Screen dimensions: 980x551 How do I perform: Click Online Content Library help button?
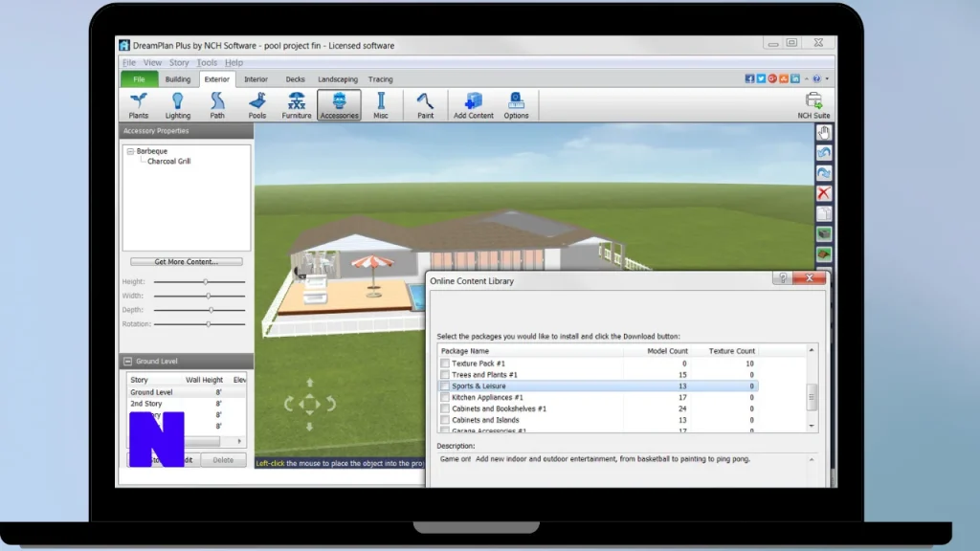point(782,278)
